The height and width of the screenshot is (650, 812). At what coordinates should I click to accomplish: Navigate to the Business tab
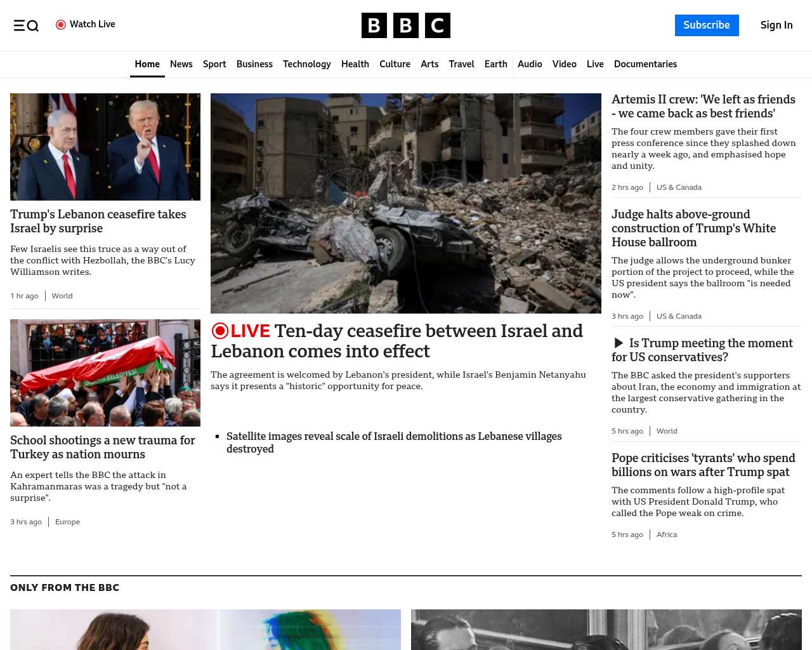[x=254, y=64]
